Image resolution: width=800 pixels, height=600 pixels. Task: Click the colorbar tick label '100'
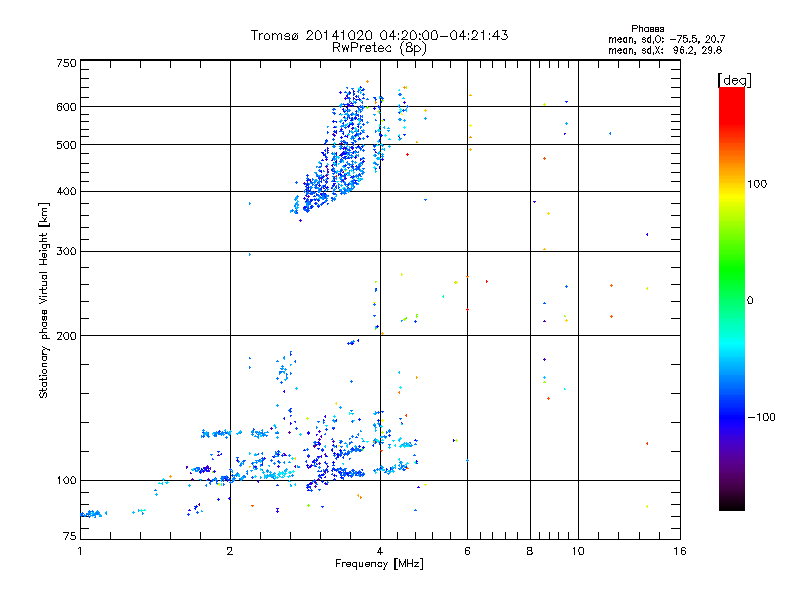coord(757,184)
